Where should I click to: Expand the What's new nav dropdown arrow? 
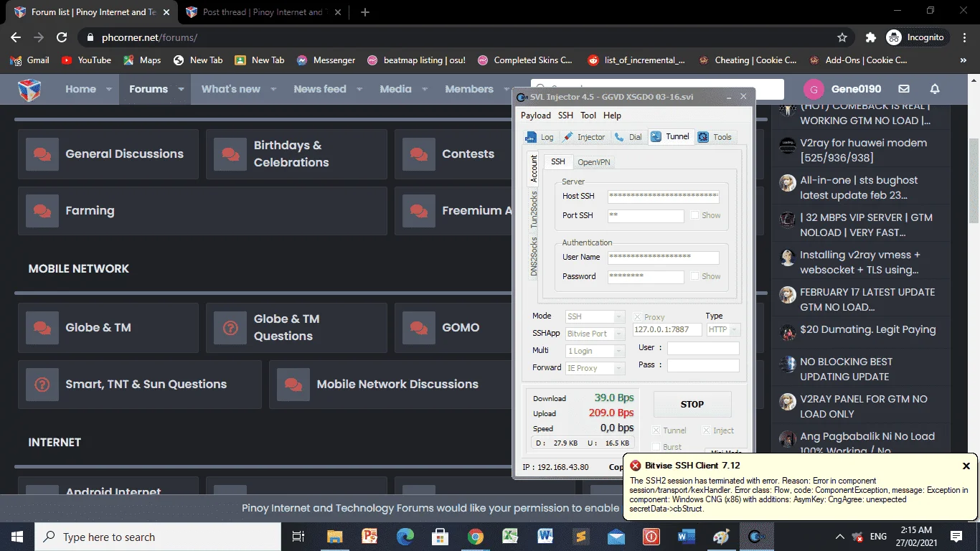(273, 90)
